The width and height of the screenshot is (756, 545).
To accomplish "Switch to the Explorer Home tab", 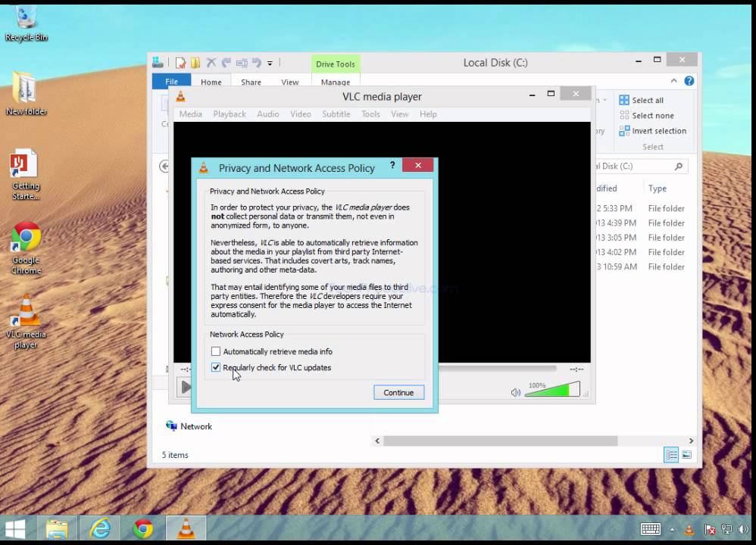I will click(x=211, y=82).
